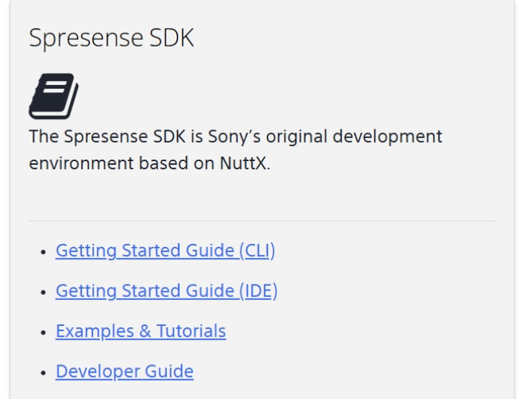The height and width of the screenshot is (399, 532).
Task: Click the word Tutorials in the third link
Action: click(191, 331)
